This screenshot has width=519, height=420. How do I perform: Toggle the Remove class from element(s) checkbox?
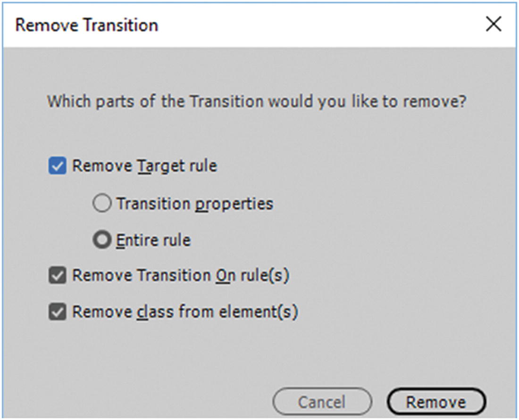58,312
